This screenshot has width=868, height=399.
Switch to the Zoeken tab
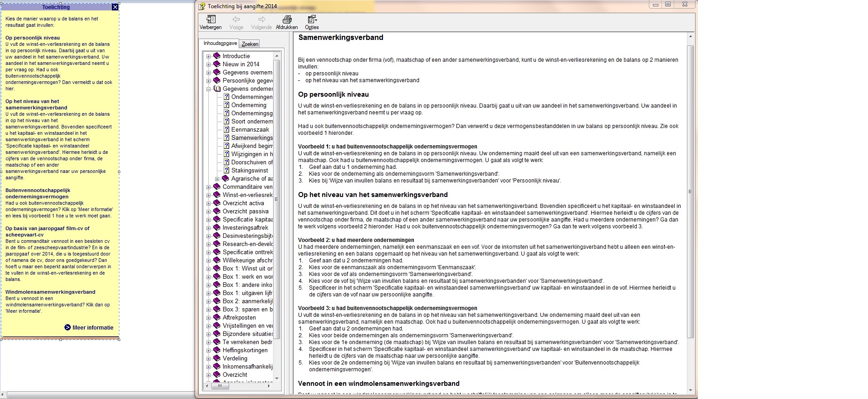tap(250, 44)
